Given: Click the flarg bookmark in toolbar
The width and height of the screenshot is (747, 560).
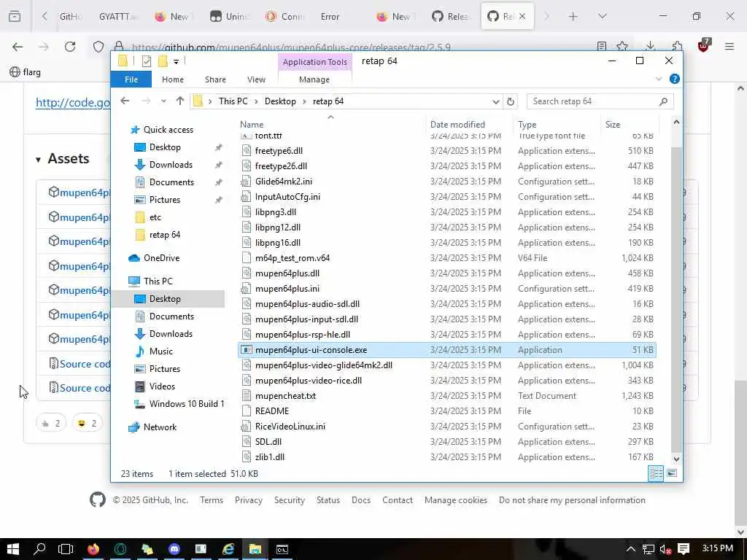Looking at the screenshot, I should pos(26,72).
